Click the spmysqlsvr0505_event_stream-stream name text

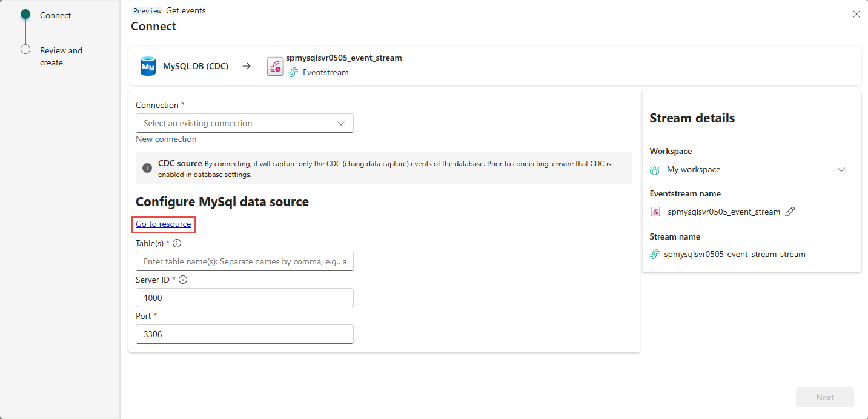pyautogui.click(x=735, y=254)
